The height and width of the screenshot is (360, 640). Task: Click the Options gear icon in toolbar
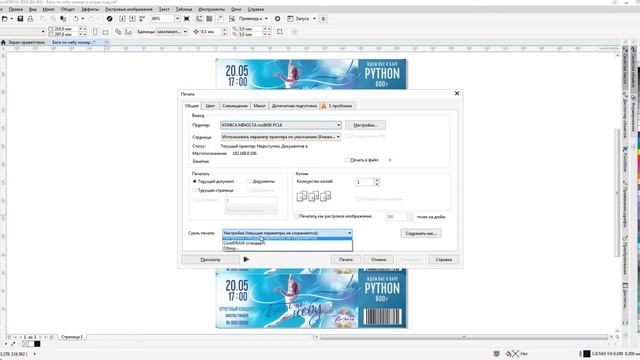click(x=278, y=19)
